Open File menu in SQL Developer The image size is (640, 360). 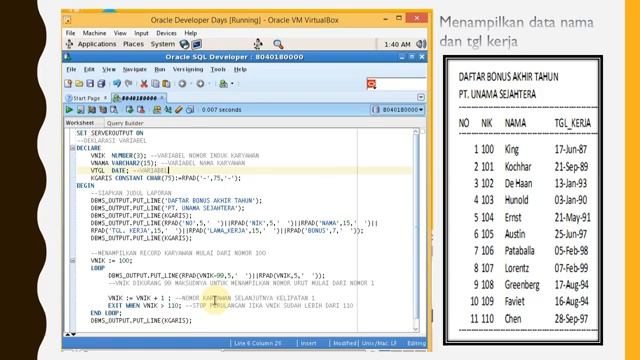71,69
